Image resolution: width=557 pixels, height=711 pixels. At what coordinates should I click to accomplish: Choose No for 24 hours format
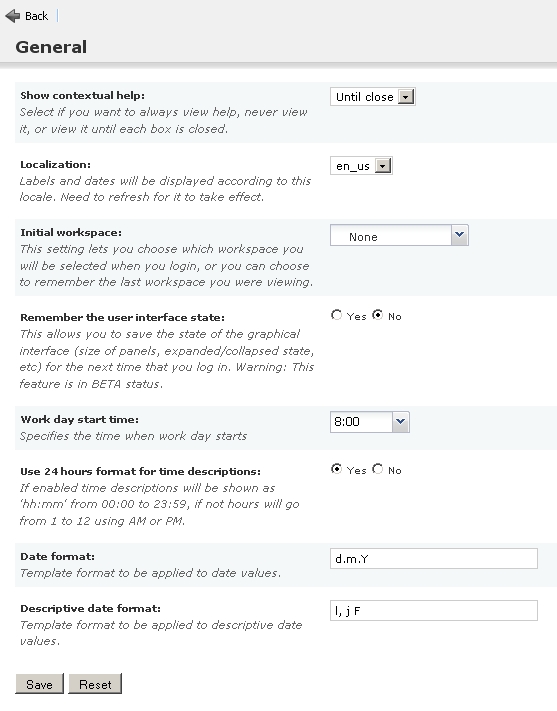[377, 469]
